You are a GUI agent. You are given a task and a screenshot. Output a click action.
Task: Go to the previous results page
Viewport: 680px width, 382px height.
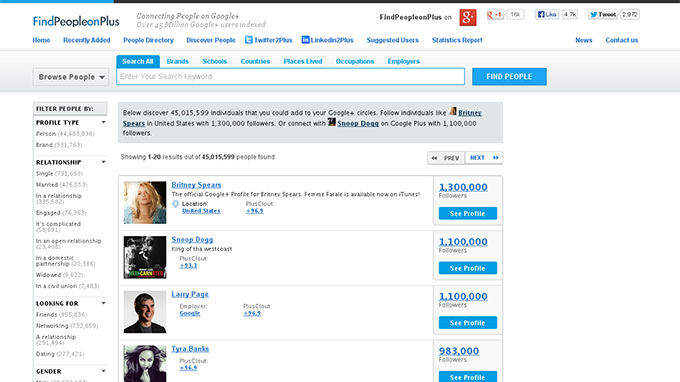[446, 158]
